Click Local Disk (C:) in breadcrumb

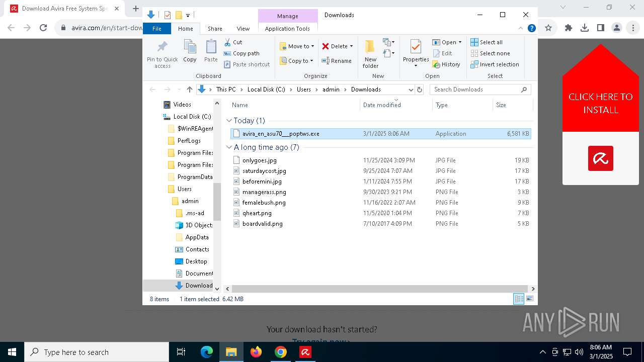pos(266,89)
